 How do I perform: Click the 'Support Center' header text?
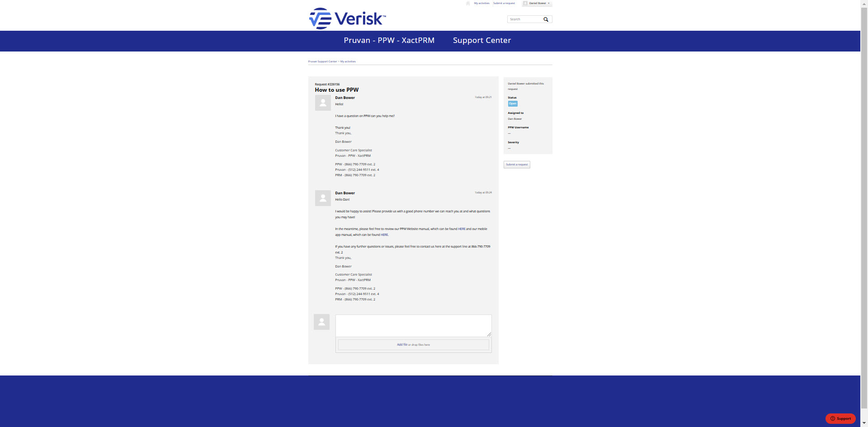pos(482,40)
